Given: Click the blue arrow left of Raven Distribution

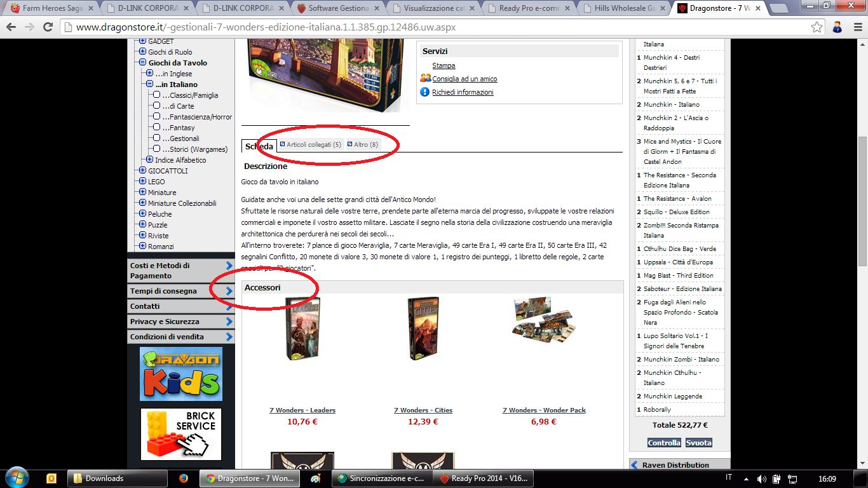Looking at the screenshot, I should pos(634,465).
